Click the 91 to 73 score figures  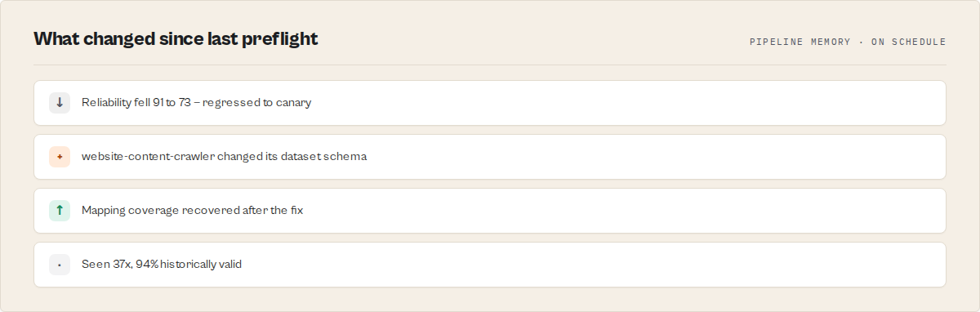click(x=176, y=103)
